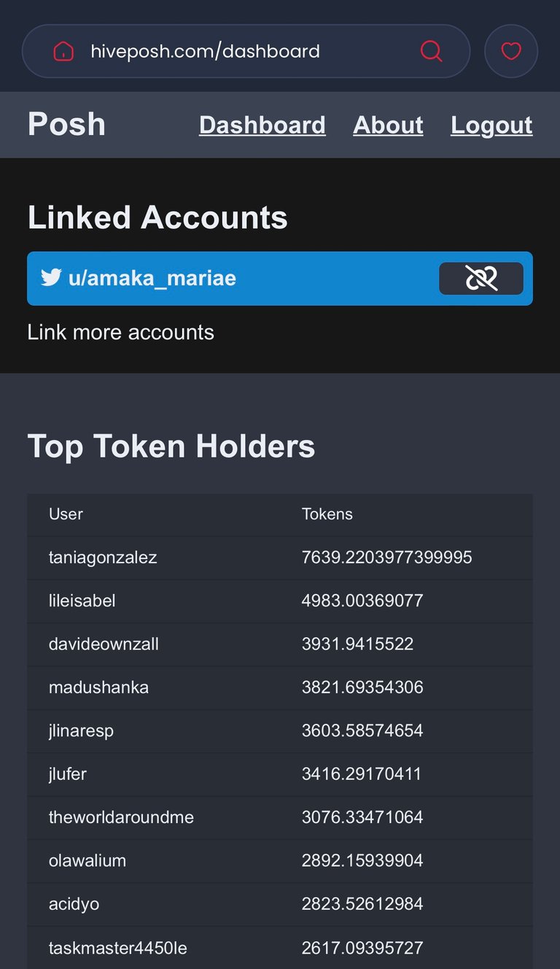The height and width of the screenshot is (969, 560).
Task: Select taskmaster4450le at the list bottom
Action: coord(118,948)
